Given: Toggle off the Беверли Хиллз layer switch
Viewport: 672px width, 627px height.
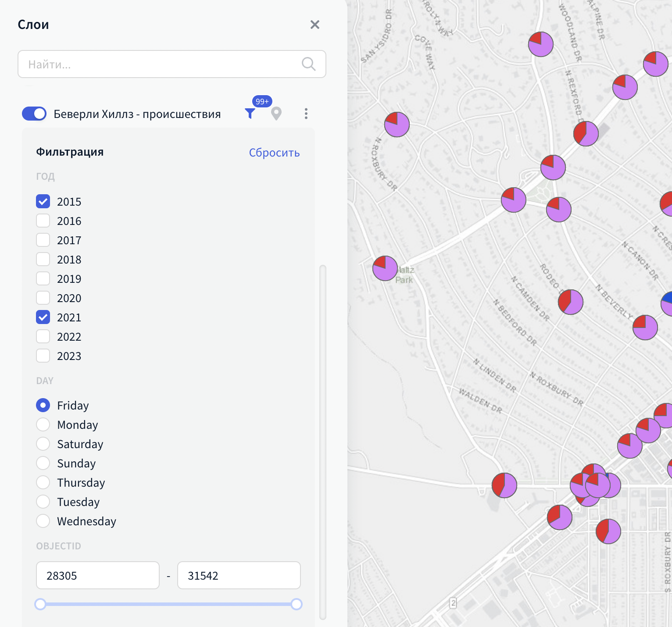Looking at the screenshot, I should [x=34, y=114].
